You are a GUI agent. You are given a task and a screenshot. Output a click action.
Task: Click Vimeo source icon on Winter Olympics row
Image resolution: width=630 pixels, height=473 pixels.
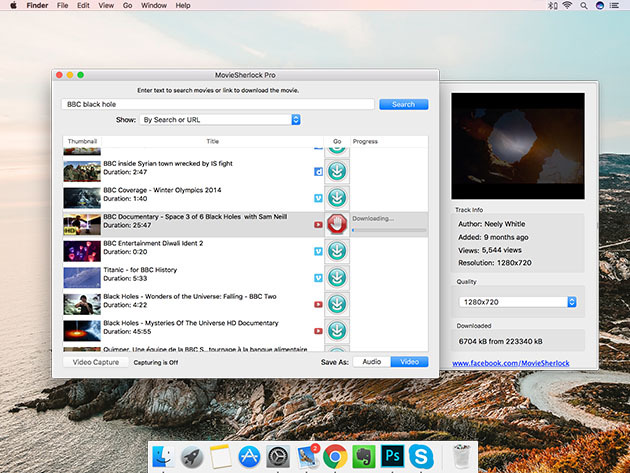pyautogui.click(x=318, y=198)
